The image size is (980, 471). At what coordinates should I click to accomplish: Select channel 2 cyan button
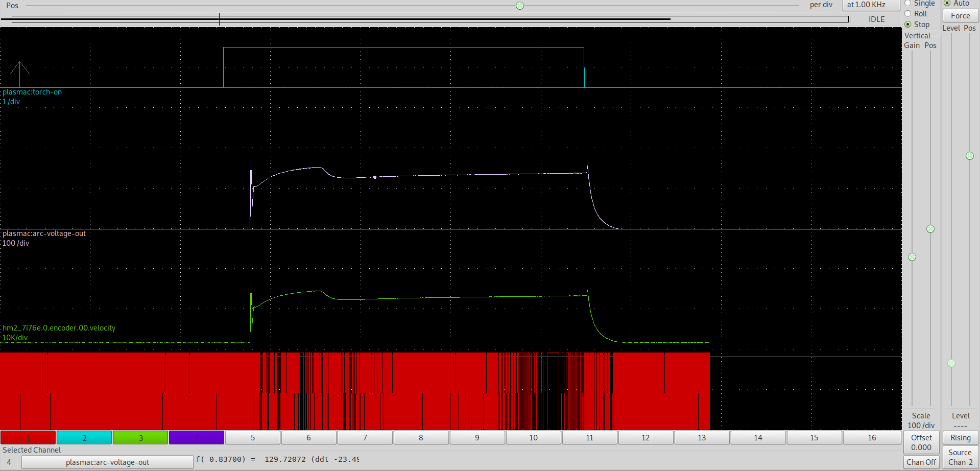(x=84, y=438)
